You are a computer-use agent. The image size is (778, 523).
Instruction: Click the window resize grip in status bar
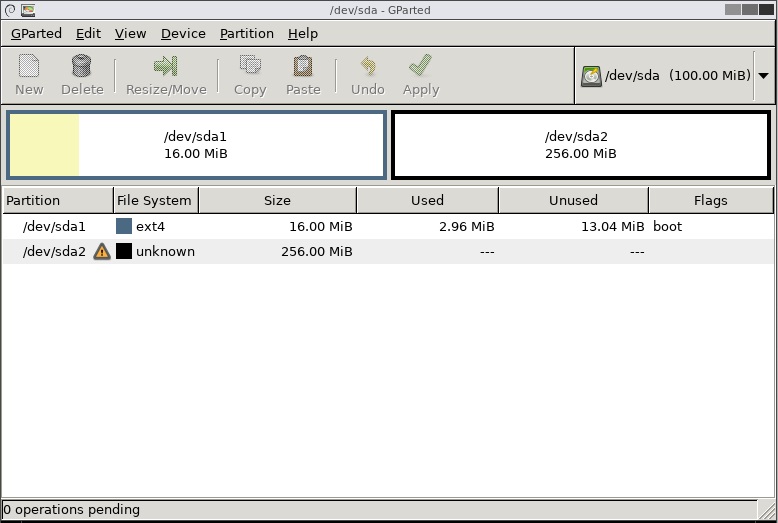(x=768, y=510)
